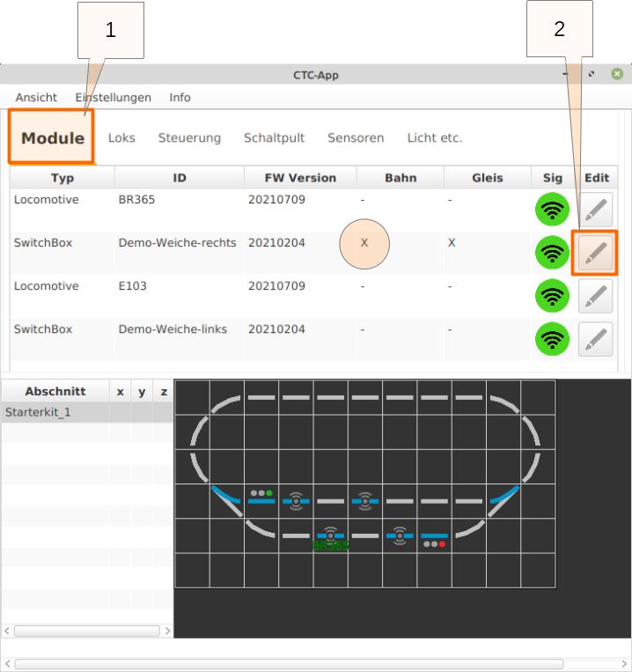Viewport: 632px width, 672px height.
Task: Click the signal with green light on track
Action: [261, 498]
